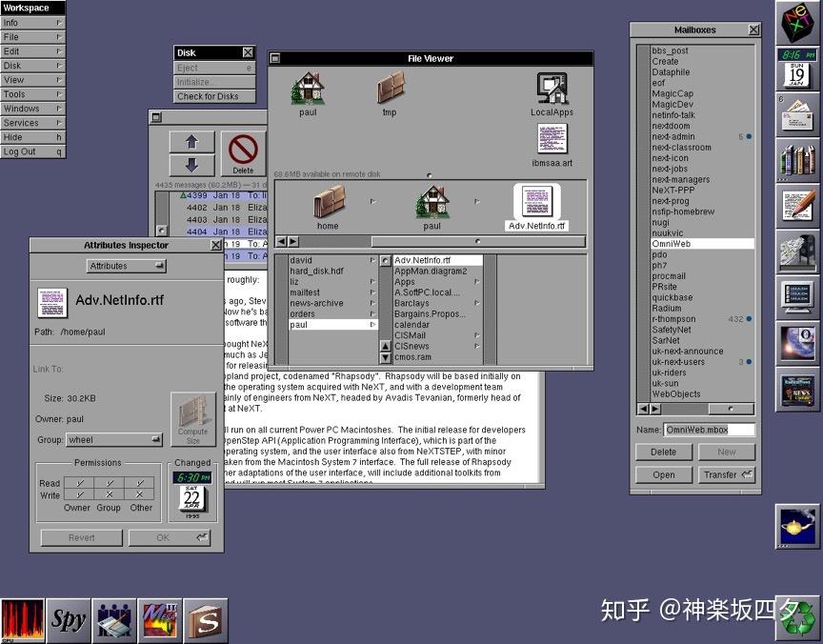Image resolution: width=823 pixels, height=644 pixels.
Task: Disable Read permission for Other
Action: [x=141, y=483]
